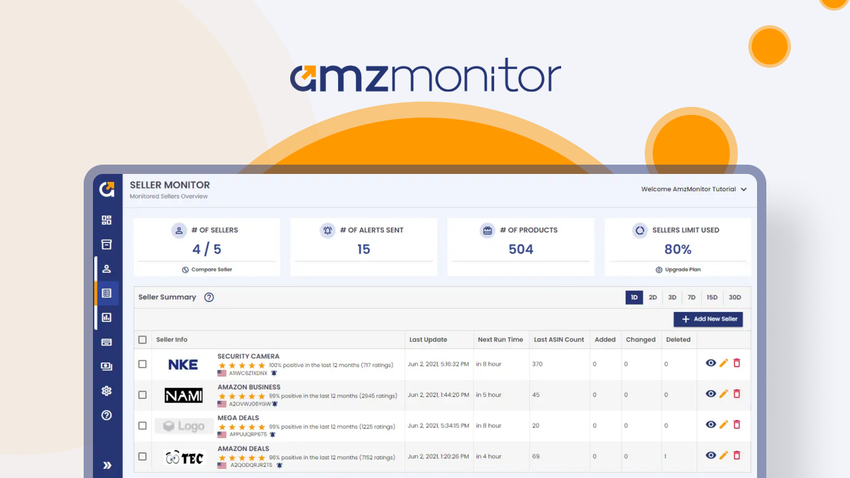Open the card icon in sidebar
The width and height of the screenshot is (850, 478).
107,343
